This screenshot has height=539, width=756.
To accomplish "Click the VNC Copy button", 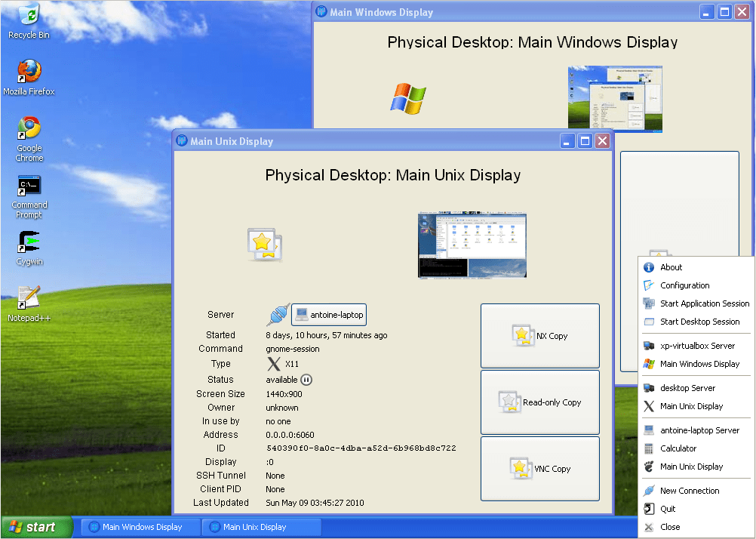I will click(539, 468).
